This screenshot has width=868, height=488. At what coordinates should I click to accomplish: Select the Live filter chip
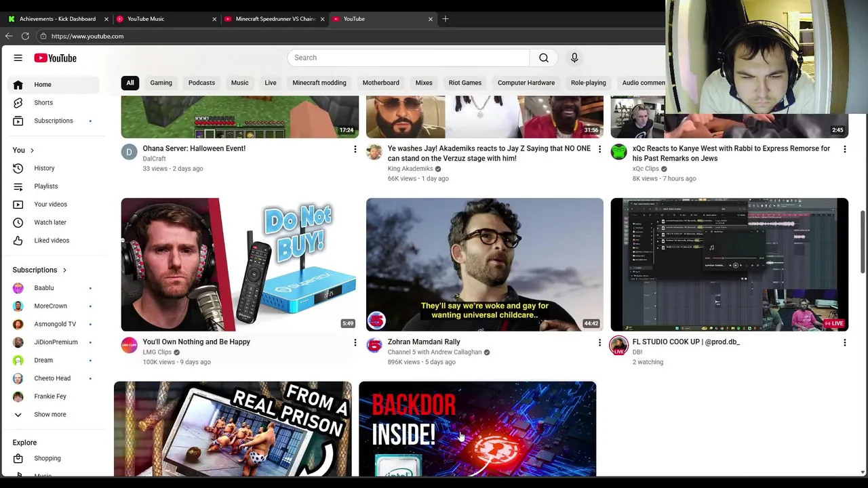click(x=271, y=83)
